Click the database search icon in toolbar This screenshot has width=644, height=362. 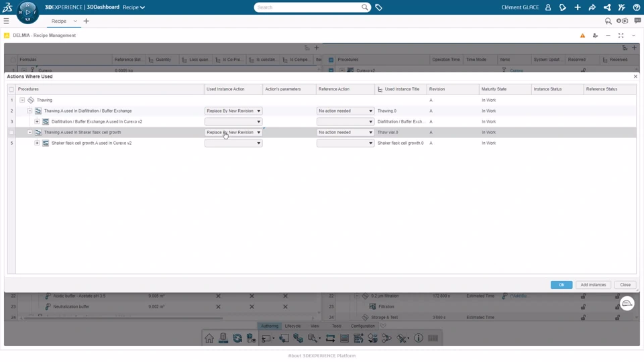(313, 338)
